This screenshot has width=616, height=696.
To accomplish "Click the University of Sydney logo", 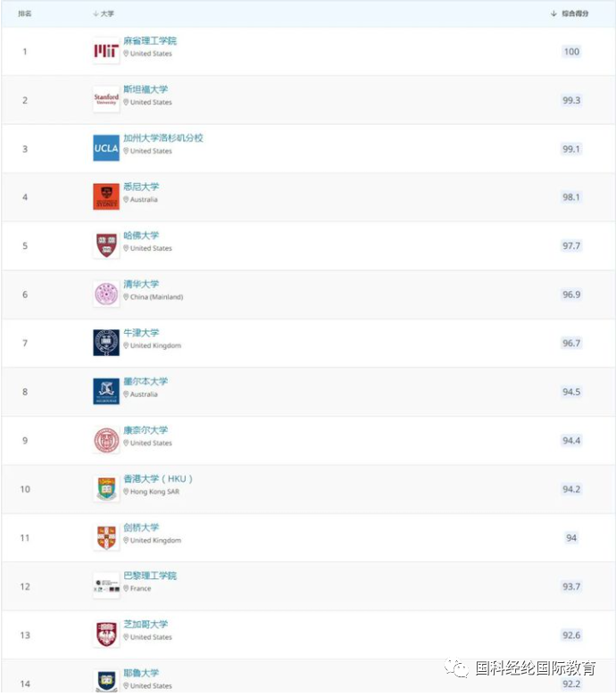I will (x=106, y=196).
